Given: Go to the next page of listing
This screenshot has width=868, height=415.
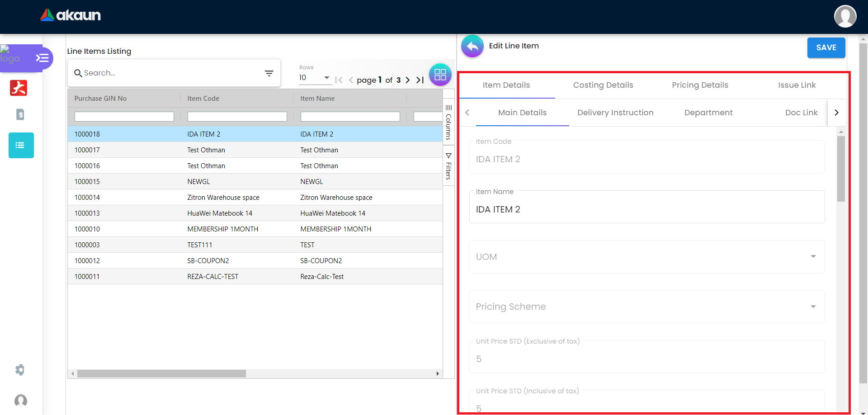Looking at the screenshot, I should (408, 80).
